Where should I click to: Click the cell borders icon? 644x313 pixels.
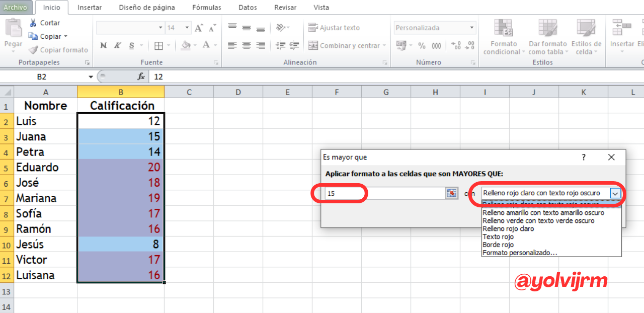pos(158,46)
